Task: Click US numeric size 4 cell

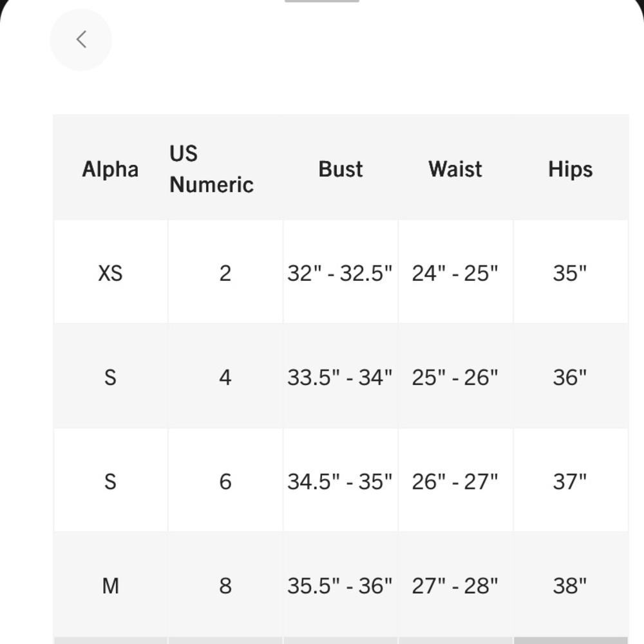Action: point(225,377)
